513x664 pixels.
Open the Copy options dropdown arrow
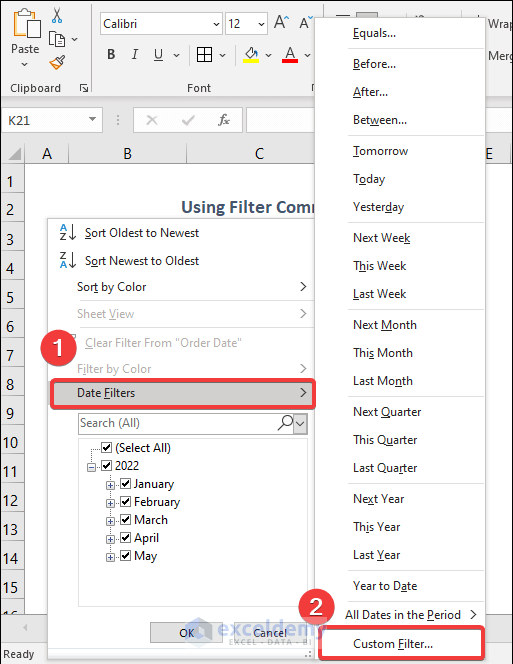pyautogui.click(x=75, y=39)
